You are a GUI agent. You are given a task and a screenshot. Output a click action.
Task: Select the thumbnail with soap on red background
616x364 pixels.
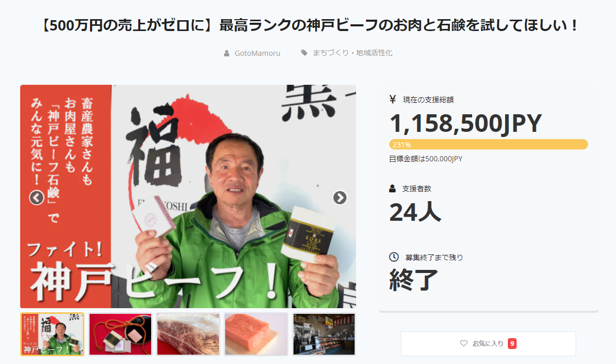(x=120, y=334)
